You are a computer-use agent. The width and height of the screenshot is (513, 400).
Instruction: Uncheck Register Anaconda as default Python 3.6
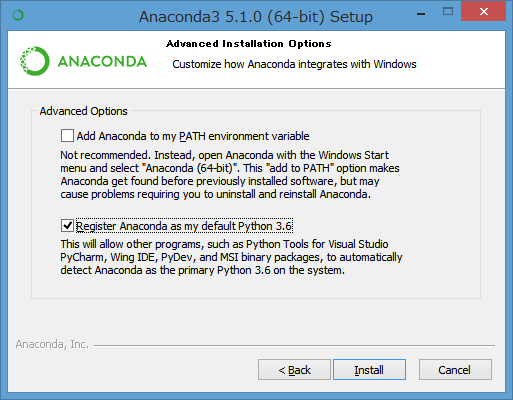click(x=67, y=226)
